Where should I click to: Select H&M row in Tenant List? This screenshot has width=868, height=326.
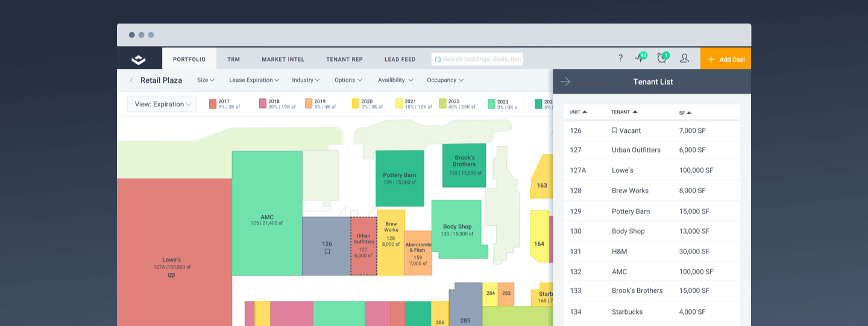[652, 252]
